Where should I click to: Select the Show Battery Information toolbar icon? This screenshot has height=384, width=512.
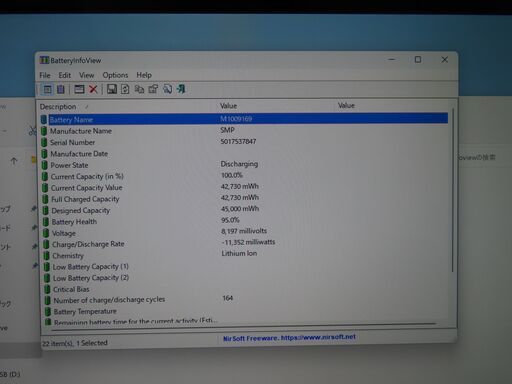coord(47,89)
